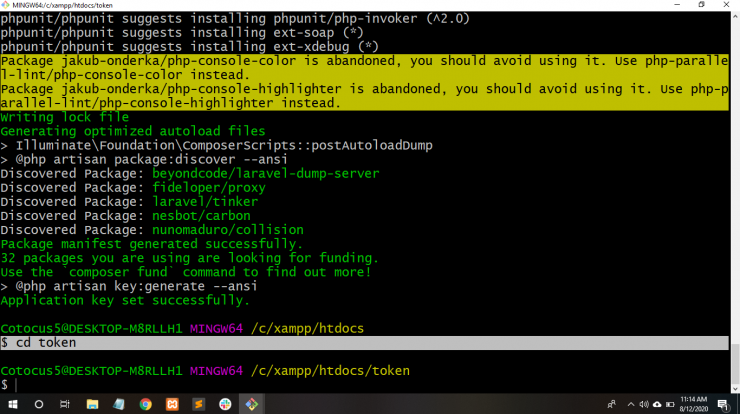Click 'fideloper/proxy' package text
Image resolution: width=740 pixels, height=414 pixels.
[x=209, y=187]
